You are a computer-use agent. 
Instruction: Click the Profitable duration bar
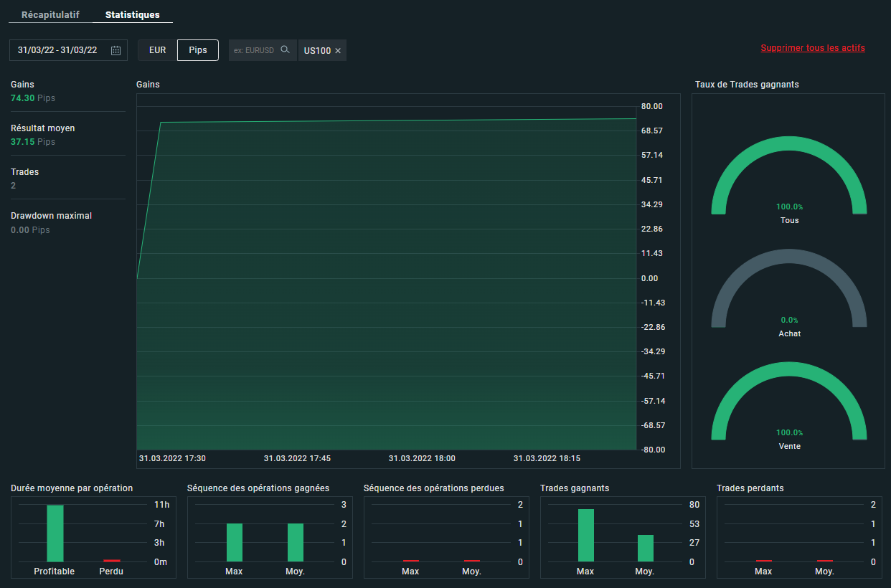tap(55, 534)
